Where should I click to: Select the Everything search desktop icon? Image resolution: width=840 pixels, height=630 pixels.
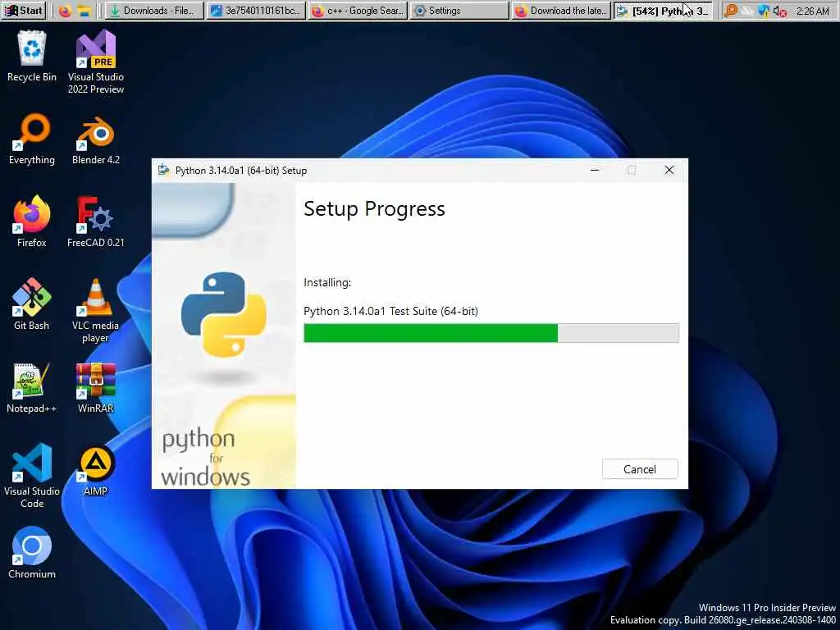pos(32,139)
